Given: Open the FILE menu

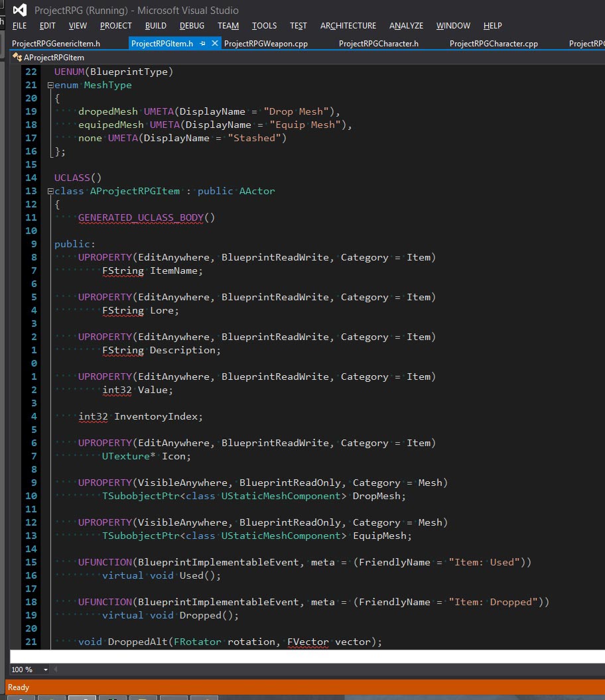Looking at the screenshot, I should point(19,26).
